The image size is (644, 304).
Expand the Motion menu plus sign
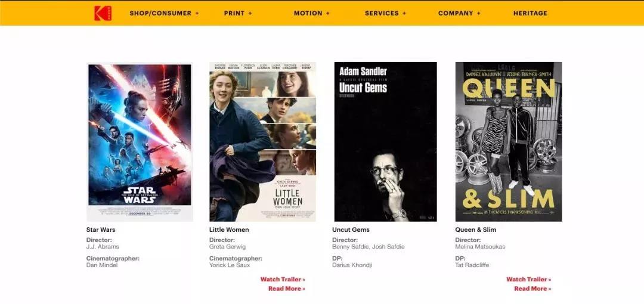(328, 13)
